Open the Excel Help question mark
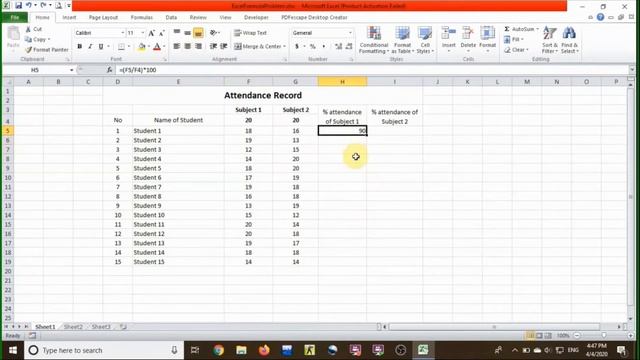 (600, 17)
